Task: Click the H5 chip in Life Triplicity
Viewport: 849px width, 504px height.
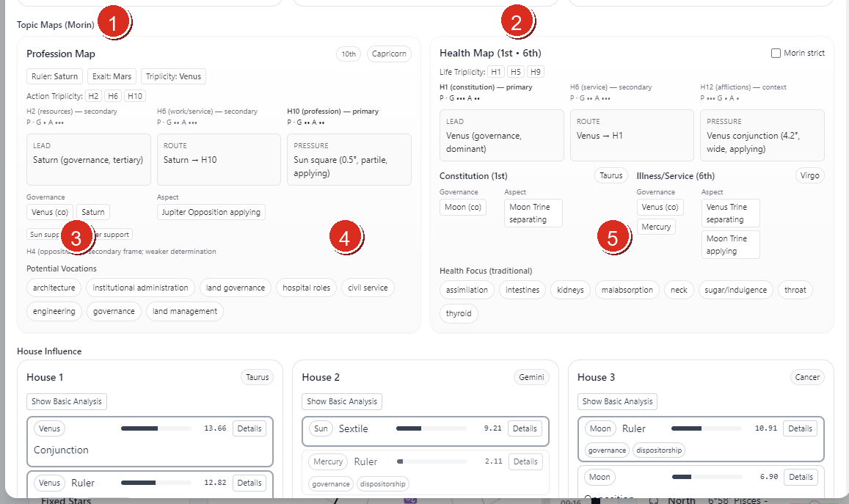Action: [x=516, y=71]
